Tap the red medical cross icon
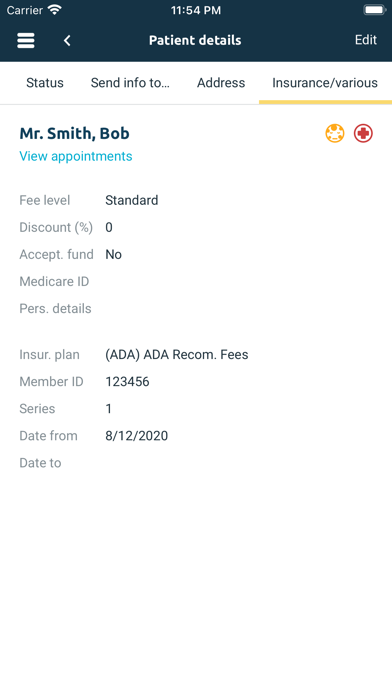 coord(363,133)
